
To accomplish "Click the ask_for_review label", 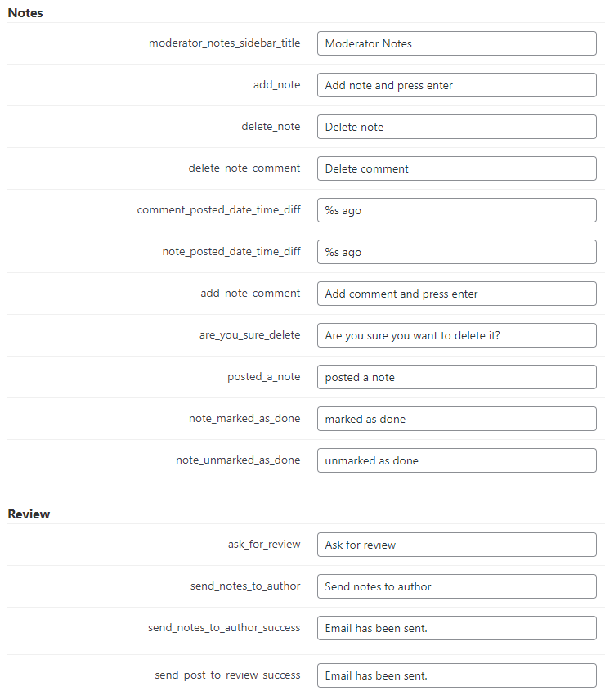I will coord(264,544).
